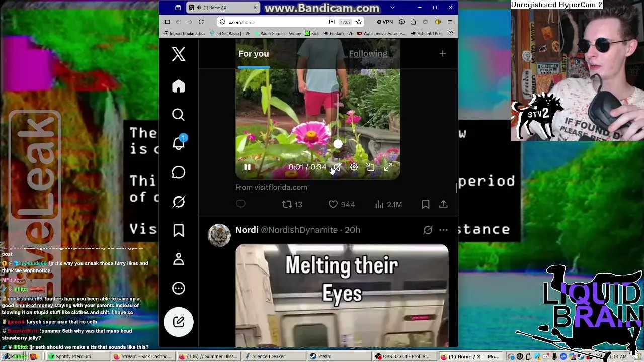Share the visitflorida video post
Viewport: 644px width, 362px height.
[443, 204]
